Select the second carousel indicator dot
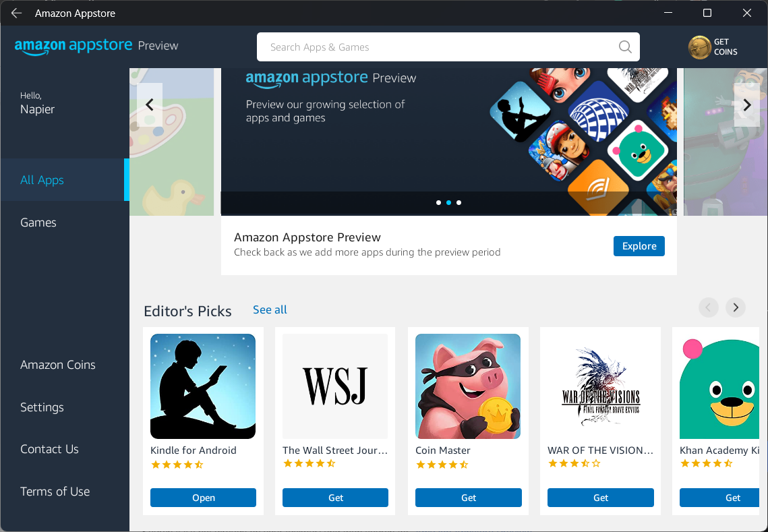 448,202
